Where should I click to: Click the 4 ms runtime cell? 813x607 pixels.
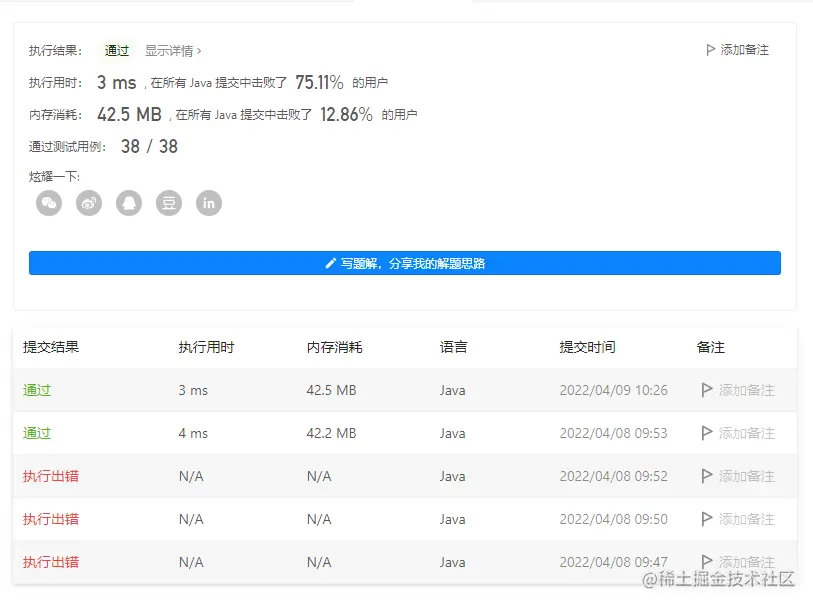[193, 433]
